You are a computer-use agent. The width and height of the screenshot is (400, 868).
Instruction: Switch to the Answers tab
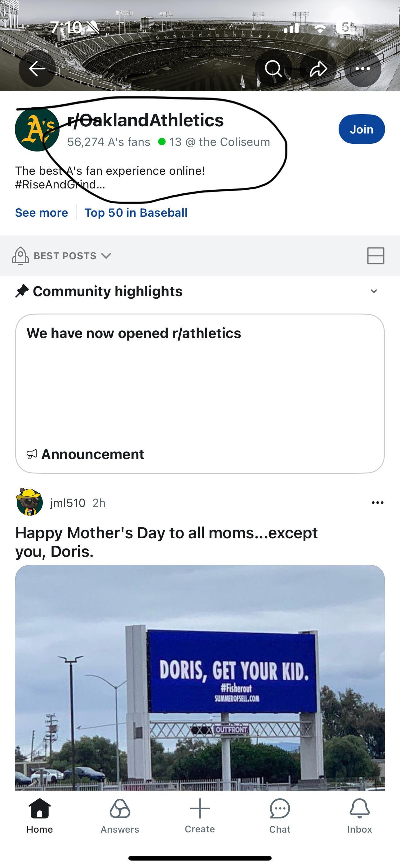[120, 815]
